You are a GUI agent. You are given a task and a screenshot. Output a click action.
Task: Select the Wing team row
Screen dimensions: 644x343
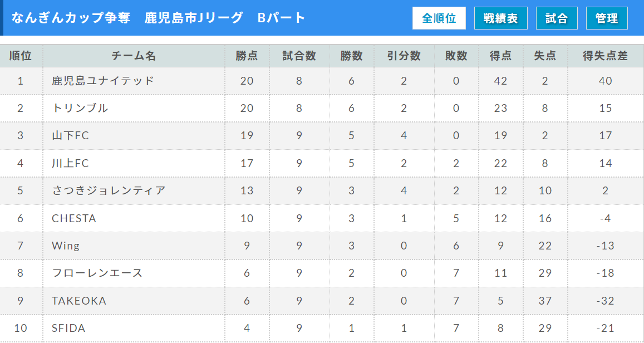(x=322, y=246)
